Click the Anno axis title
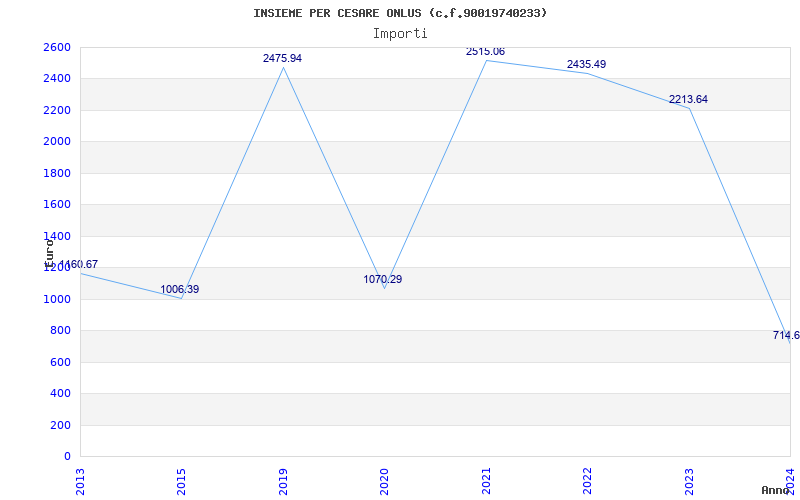Viewport: 800px width, 500px height. tap(776, 490)
